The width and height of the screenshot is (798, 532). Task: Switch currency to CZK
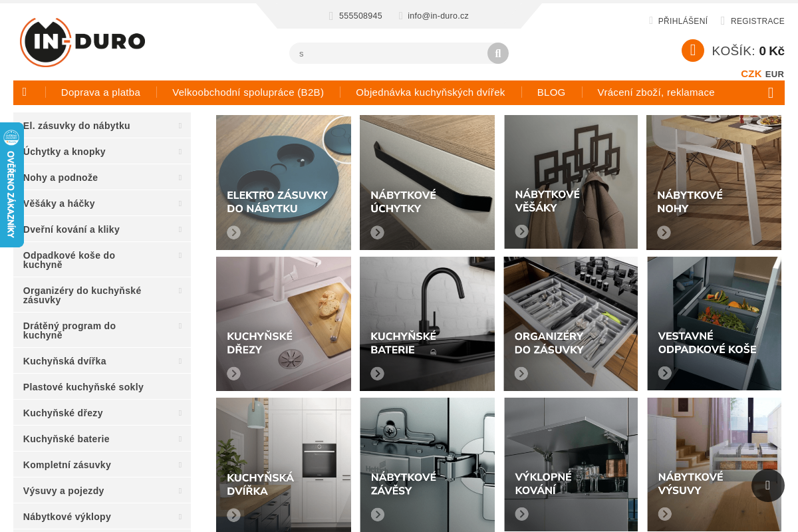751,74
